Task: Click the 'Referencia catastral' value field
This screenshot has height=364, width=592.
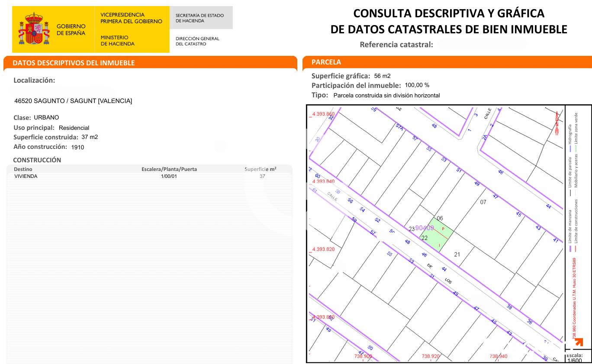Action: pos(482,44)
